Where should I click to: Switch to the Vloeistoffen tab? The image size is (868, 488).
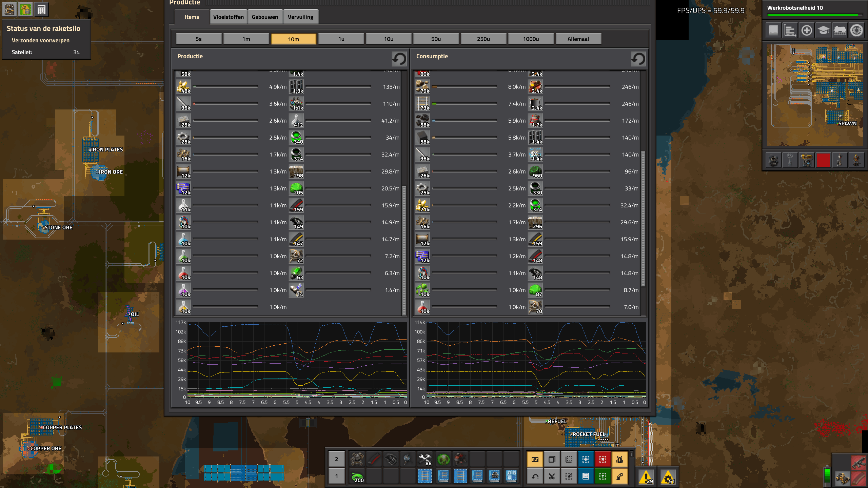pyautogui.click(x=229, y=17)
